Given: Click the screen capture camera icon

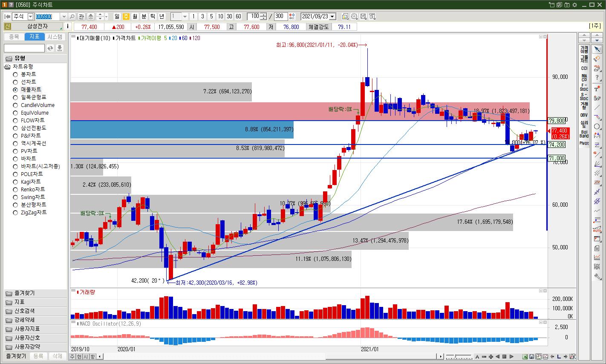Looking at the screenshot, I should tap(567, 5).
